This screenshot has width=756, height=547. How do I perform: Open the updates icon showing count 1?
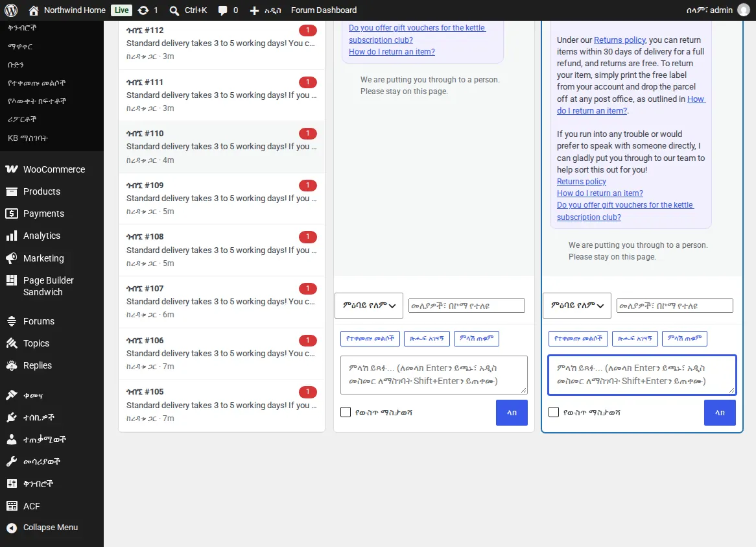click(x=143, y=10)
